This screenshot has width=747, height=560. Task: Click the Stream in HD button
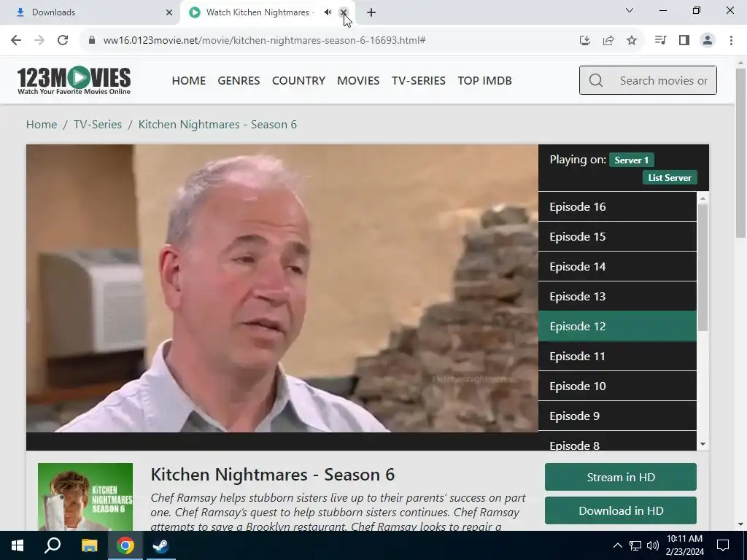621,477
